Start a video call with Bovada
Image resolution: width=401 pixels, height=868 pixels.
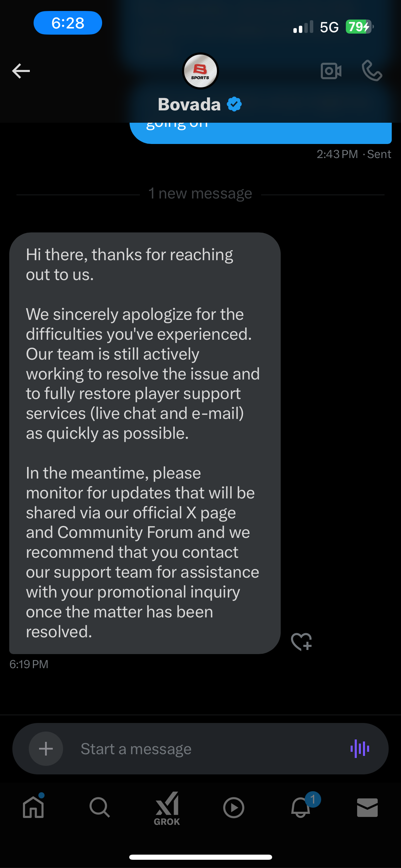point(331,71)
